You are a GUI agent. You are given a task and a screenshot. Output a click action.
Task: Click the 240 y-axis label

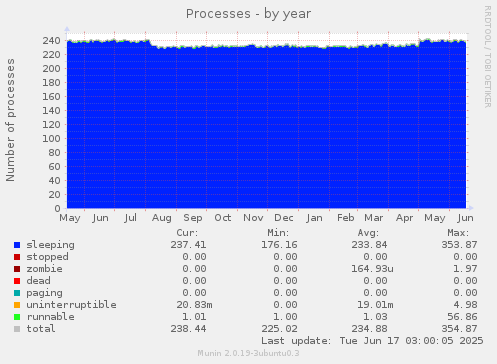click(51, 41)
